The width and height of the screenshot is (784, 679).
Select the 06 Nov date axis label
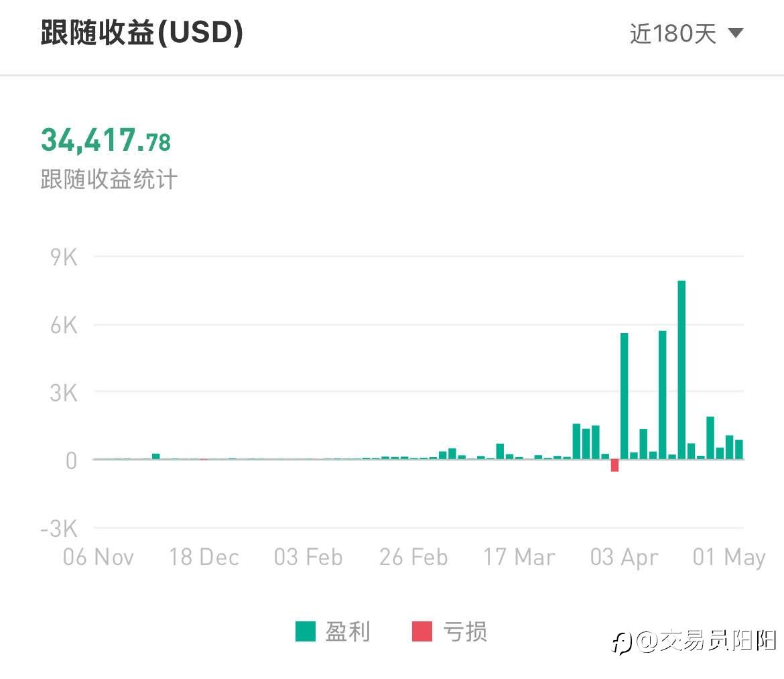pyautogui.click(x=99, y=557)
